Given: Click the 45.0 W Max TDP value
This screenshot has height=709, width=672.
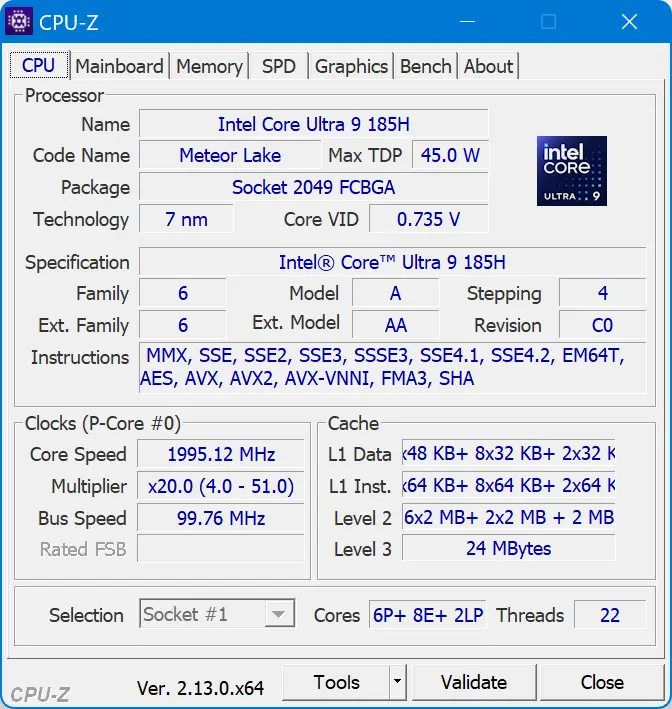Looking at the screenshot, I should [450, 155].
